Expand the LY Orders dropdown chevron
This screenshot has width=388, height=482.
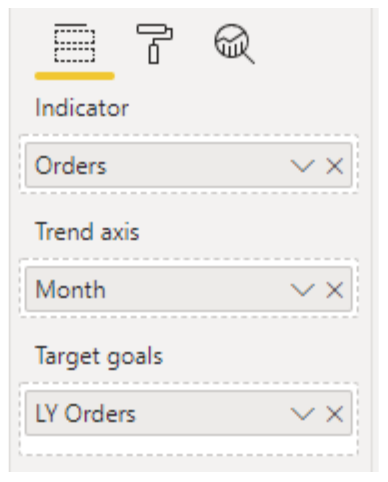coord(303,414)
